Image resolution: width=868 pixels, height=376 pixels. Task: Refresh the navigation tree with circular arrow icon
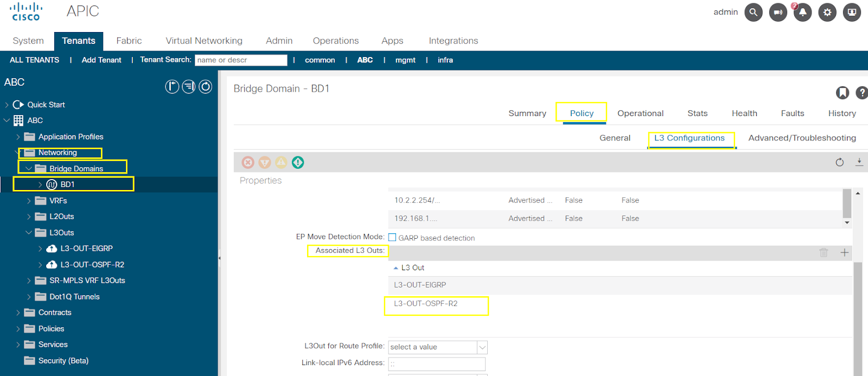(x=206, y=86)
